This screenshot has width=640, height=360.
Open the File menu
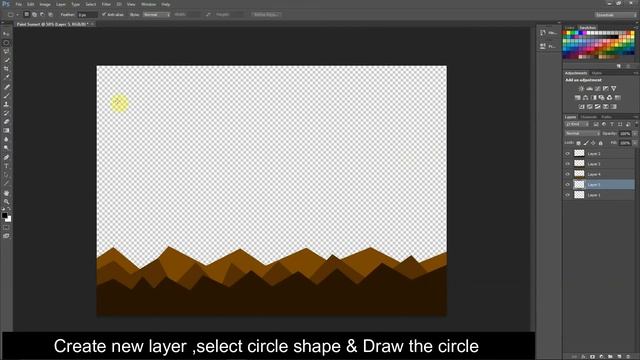click(x=19, y=4)
